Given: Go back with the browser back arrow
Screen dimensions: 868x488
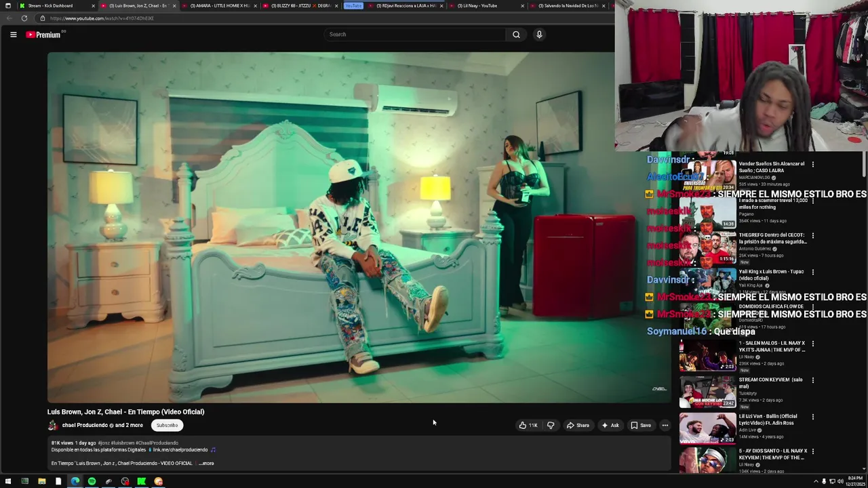Looking at the screenshot, I should coord(9,18).
